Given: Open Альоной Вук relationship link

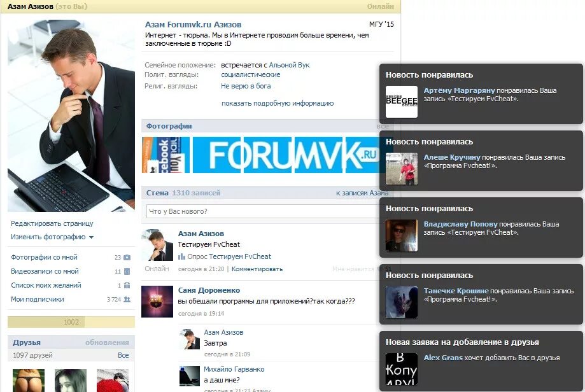Looking at the screenshot, I should [x=289, y=65].
